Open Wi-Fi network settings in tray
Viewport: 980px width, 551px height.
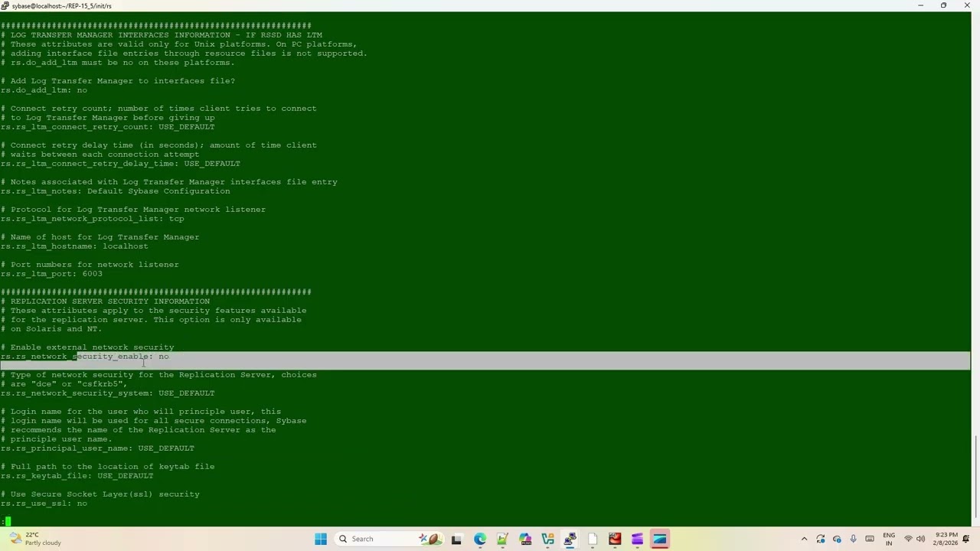908,539
